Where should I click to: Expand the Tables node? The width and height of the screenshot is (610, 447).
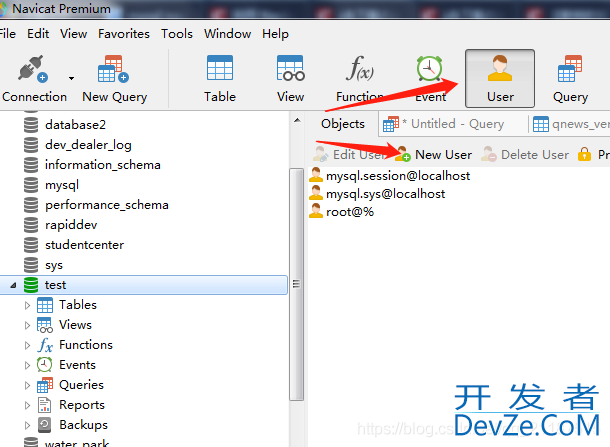click(27, 305)
